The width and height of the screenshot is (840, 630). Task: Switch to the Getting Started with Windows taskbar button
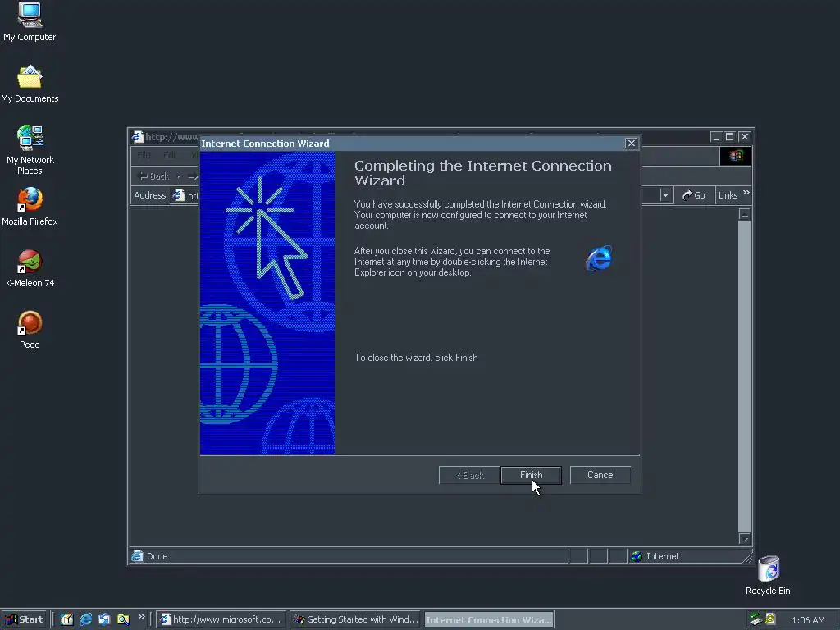pyautogui.click(x=356, y=619)
